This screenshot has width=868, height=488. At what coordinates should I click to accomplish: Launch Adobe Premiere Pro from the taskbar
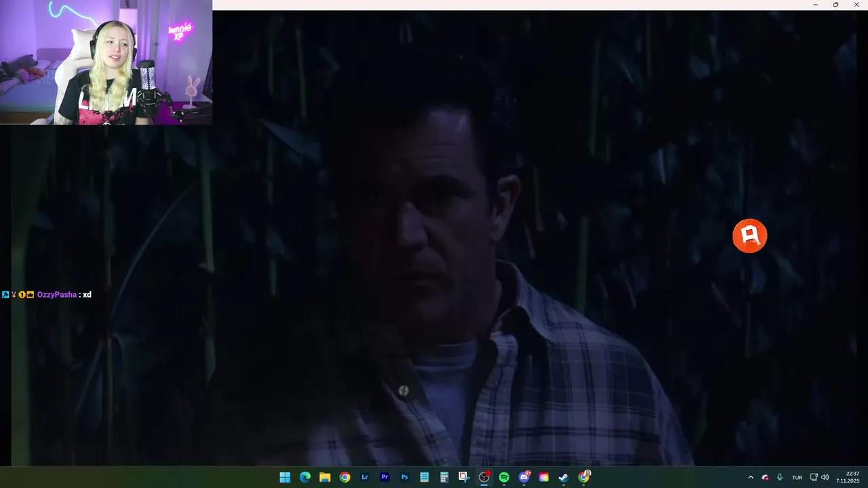pos(384,477)
